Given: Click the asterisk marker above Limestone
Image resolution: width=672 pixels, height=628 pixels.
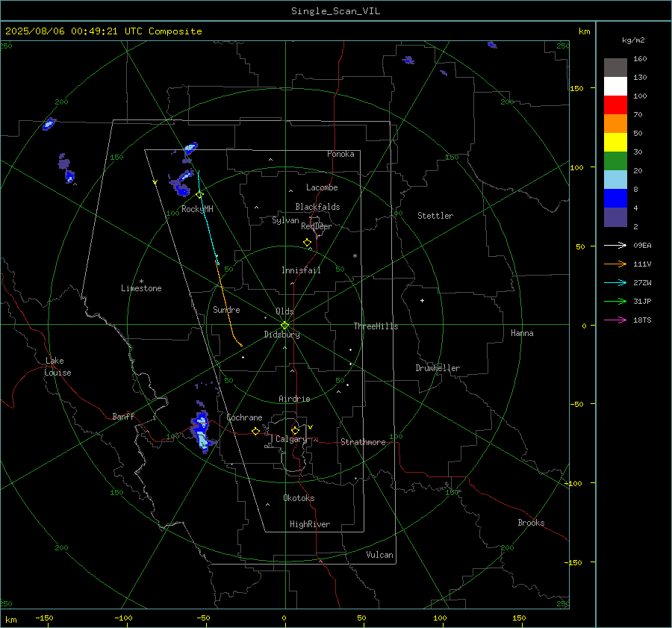Looking at the screenshot, I should click(x=141, y=282).
